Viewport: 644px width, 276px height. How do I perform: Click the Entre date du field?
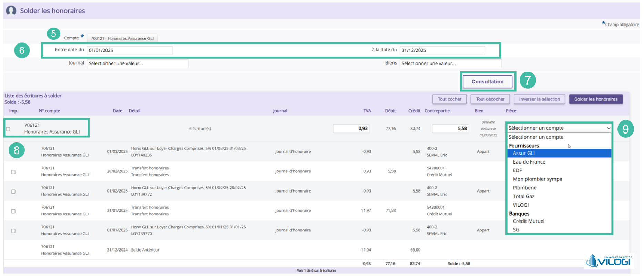130,50
